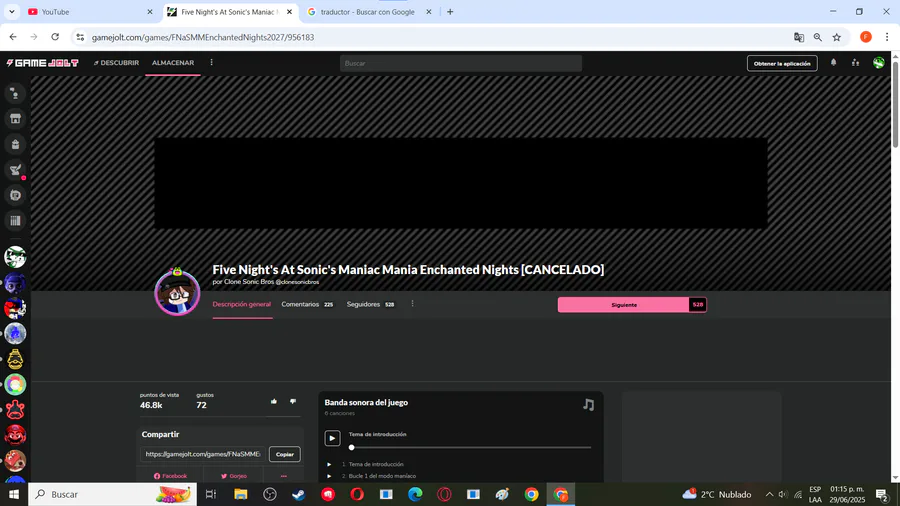900x506 pixels.
Task: Select Descripción general tab
Action: pos(242,304)
